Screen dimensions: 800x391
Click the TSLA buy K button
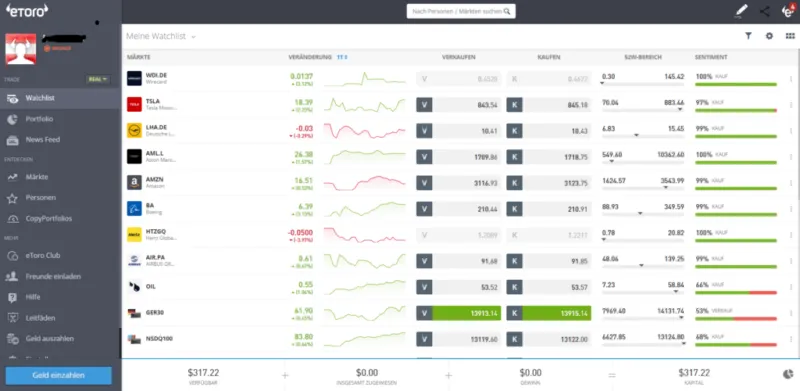tap(514, 105)
